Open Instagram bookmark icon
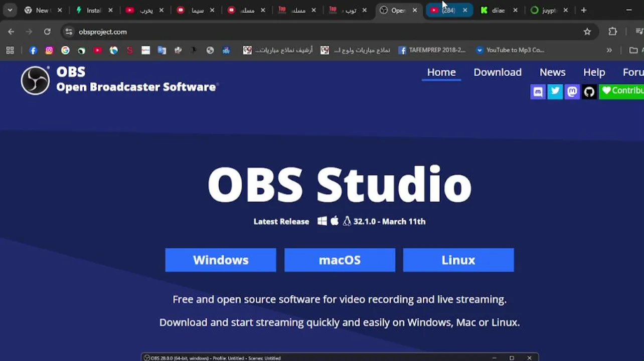Image resolution: width=644 pixels, height=361 pixels. click(49, 50)
